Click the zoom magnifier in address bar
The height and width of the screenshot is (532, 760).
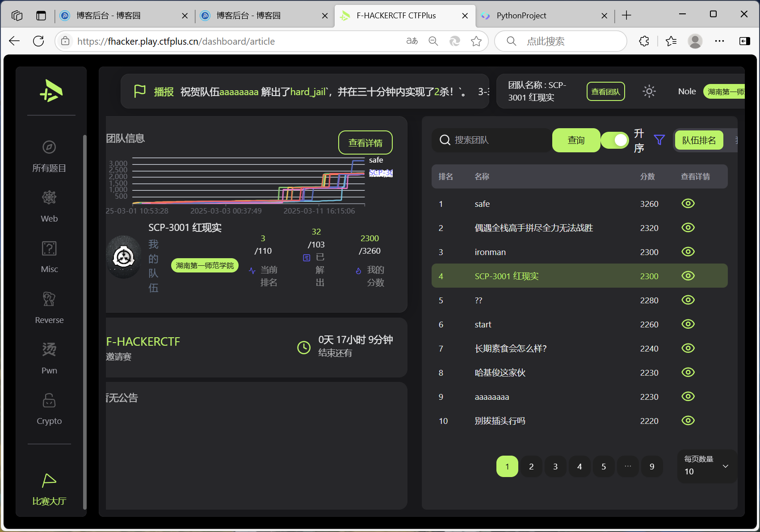[x=433, y=41]
